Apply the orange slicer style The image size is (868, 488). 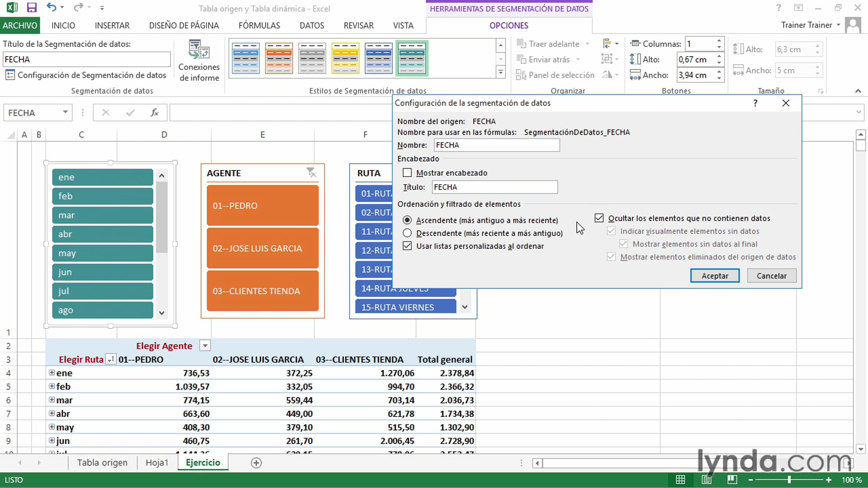point(279,58)
